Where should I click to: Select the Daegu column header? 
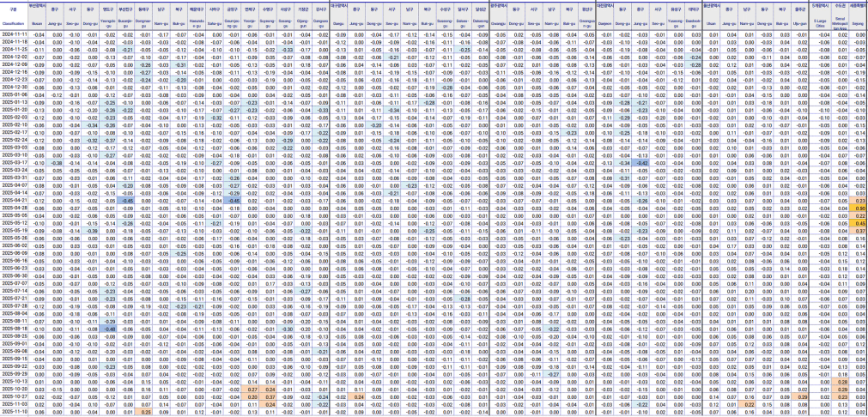[338, 23]
